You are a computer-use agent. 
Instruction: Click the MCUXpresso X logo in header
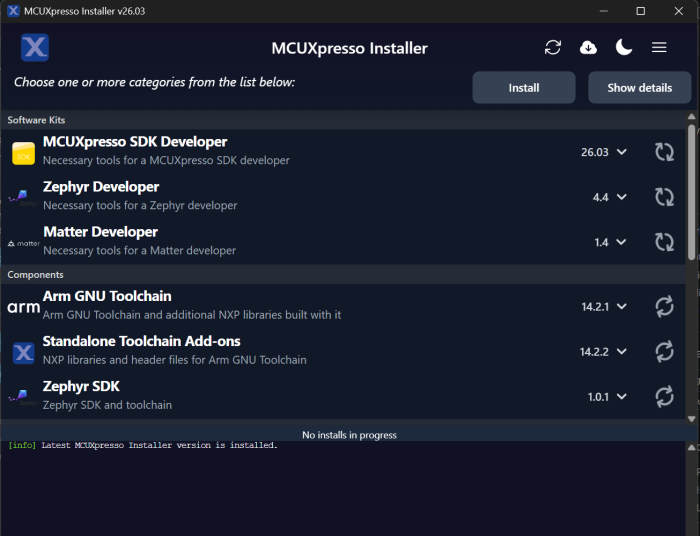pyautogui.click(x=35, y=47)
